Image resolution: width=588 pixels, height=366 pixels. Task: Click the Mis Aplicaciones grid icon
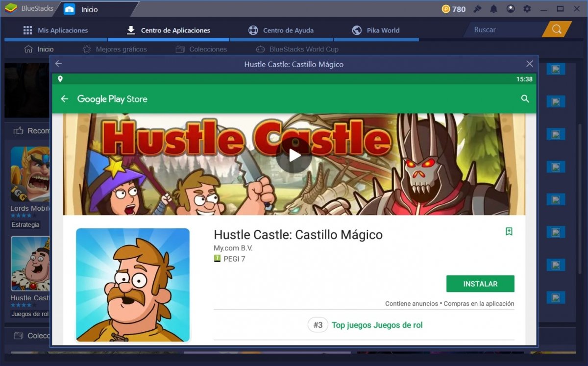27,30
